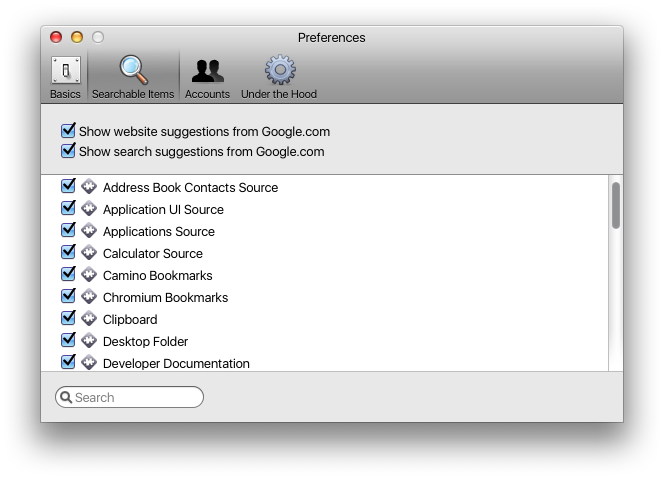This screenshot has height=478, width=664.
Task: Toggle the Camino Bookmarks checkbox
Action: (x=68, y=275)
